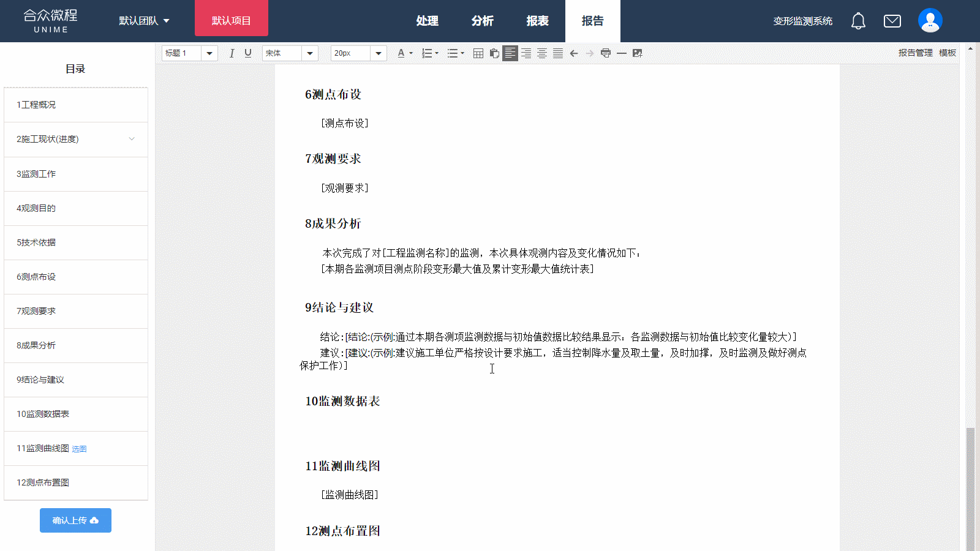Open the font family dropdown showing 宋体
Screen dimensions: 980x551
pos(290,53)
